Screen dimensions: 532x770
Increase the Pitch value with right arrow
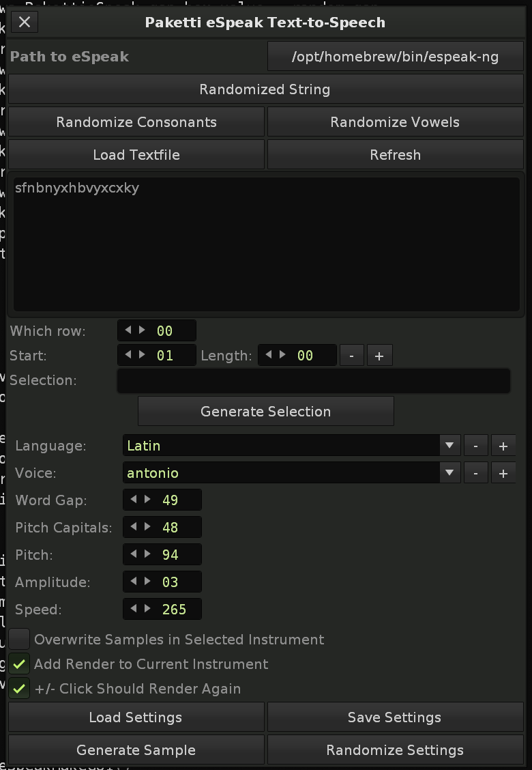click(147, 554)
